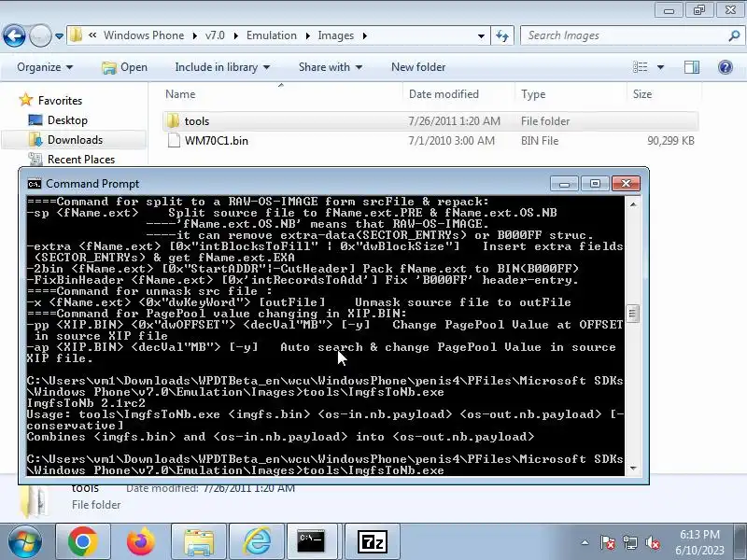
Task: Click the muted volume tray icon
Action: click(x=652, y=542)
